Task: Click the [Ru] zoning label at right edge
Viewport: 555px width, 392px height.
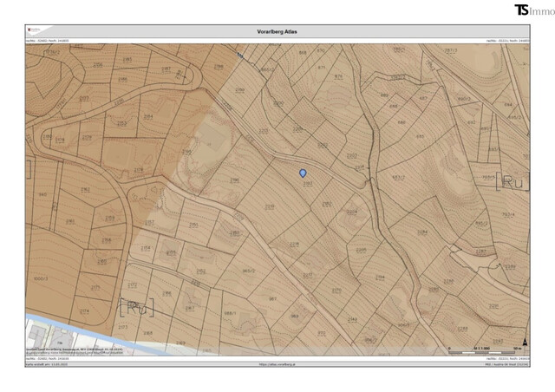Action: 509,181
